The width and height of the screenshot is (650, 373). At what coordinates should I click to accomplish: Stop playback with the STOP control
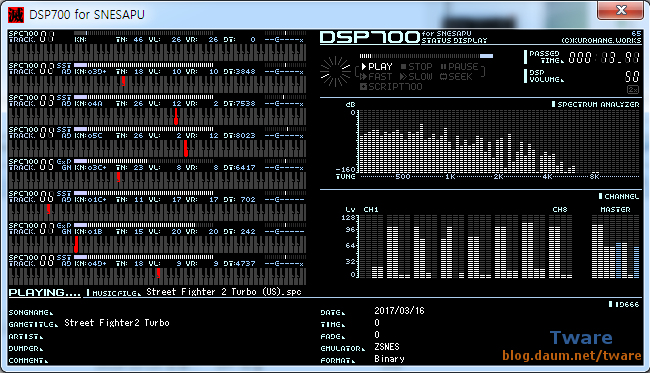417,66
